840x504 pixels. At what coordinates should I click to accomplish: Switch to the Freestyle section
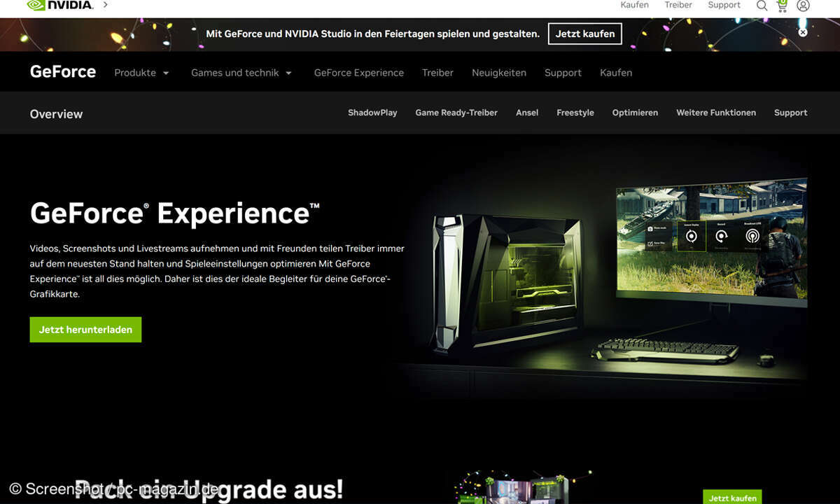(x=575, y=113)
